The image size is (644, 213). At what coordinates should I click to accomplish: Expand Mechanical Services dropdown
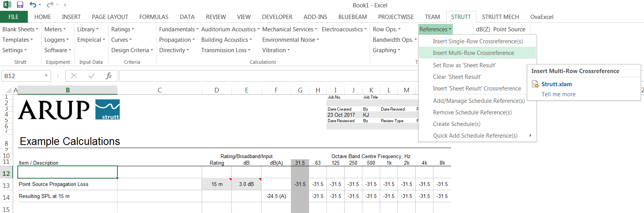click(289, 29)
